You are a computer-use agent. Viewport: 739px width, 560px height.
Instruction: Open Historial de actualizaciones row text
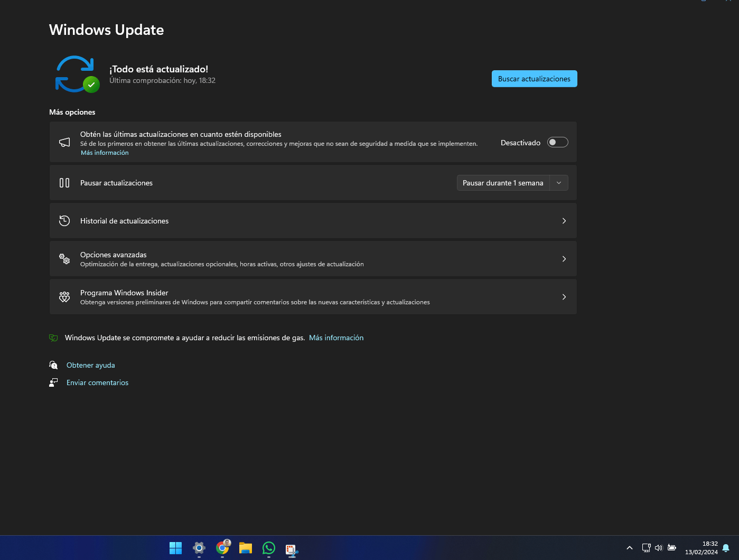pos(125,221)
